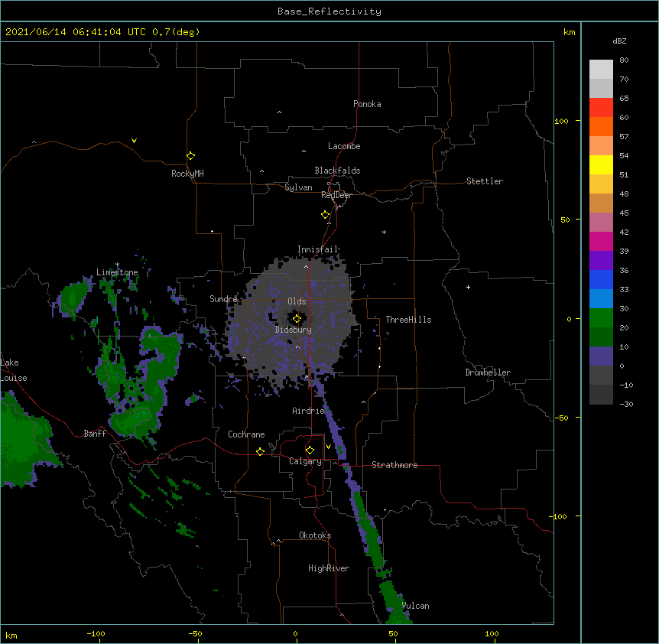The image size is (659, 644).
Task: Click the Innisfail town label
Action: click(317, 249)
